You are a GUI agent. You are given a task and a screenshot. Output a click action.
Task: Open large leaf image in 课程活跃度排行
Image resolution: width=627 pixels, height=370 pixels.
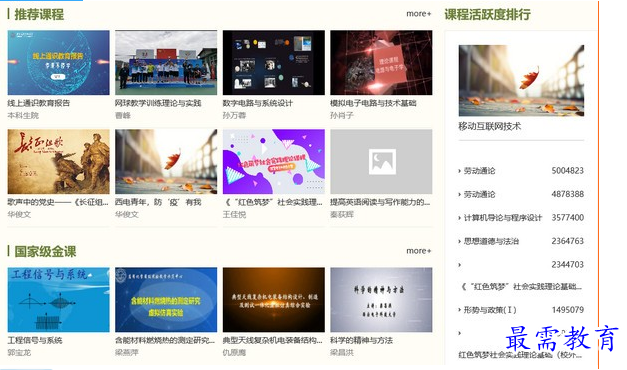point(521,80)
